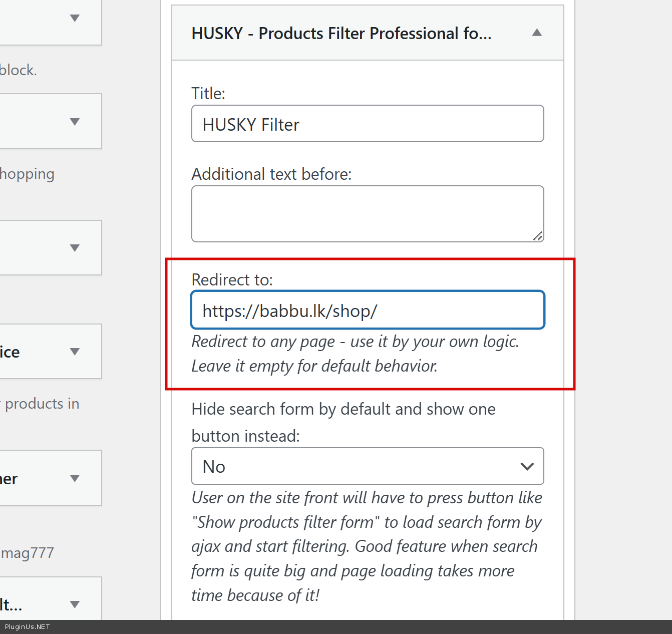672x634 pixels.
Task: Click inside the Additional text before textarea
Action: [x=367, y=214]
